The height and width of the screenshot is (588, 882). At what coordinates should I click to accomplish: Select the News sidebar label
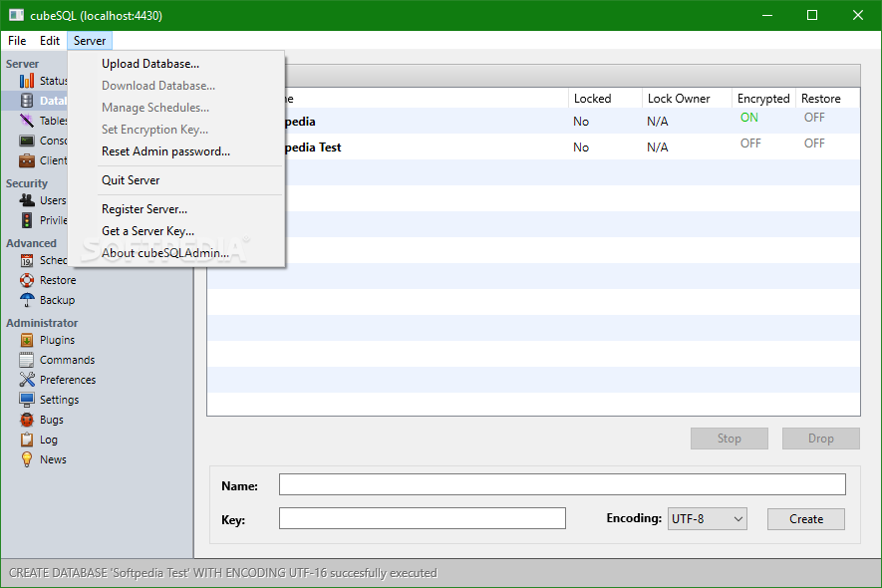[54, 459]
